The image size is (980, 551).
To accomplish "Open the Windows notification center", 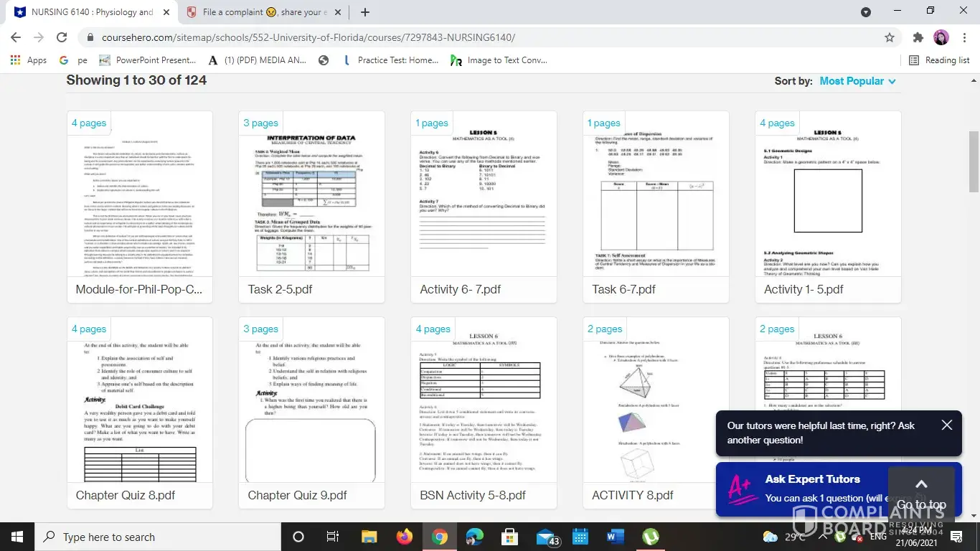I will pos(956,537).
